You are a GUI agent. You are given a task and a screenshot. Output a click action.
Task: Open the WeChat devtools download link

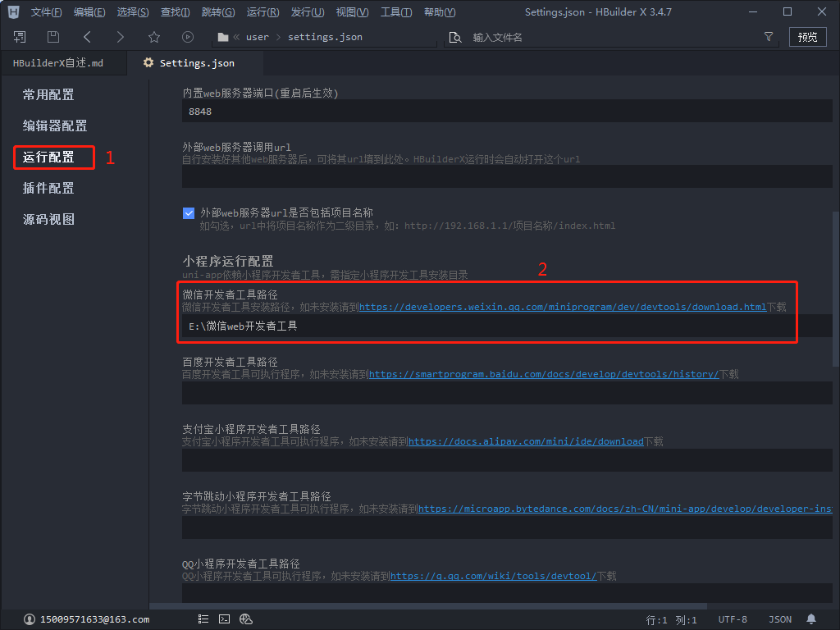(x=563, y=307)
